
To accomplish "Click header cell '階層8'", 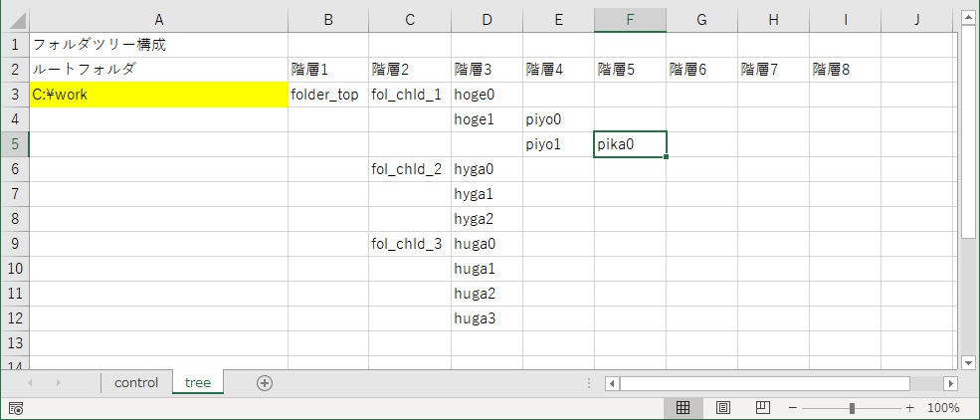I will (845, 70).
